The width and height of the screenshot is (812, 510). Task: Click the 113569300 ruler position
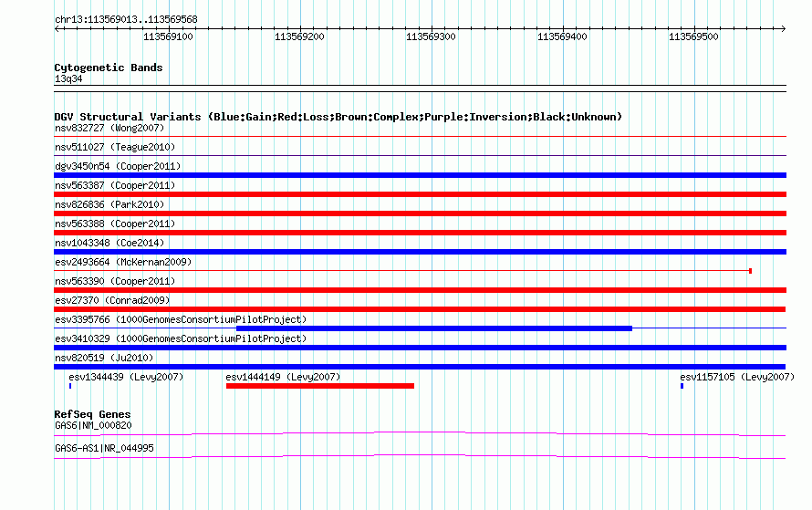[x=431, y=36]
